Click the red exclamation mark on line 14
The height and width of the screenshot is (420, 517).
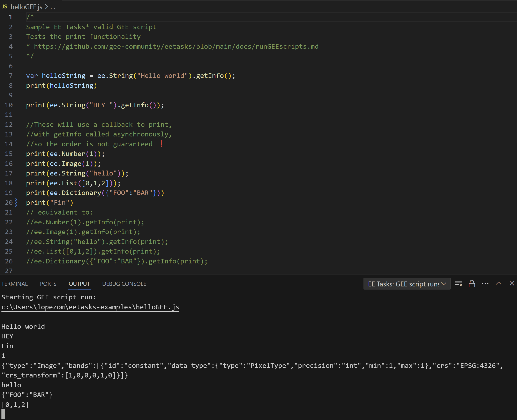point(161,144)
